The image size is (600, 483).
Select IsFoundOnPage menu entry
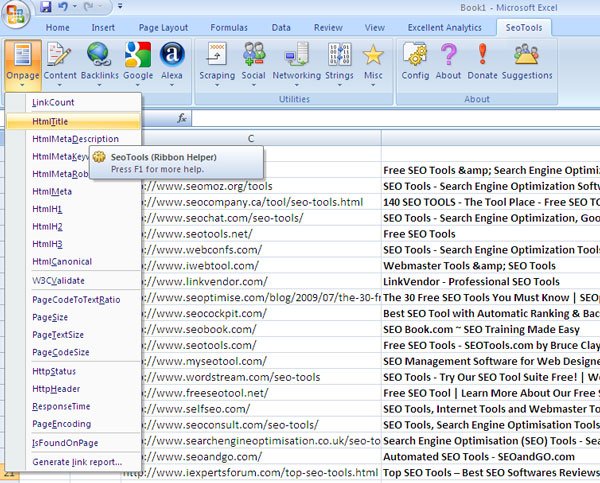coord(73,443)
